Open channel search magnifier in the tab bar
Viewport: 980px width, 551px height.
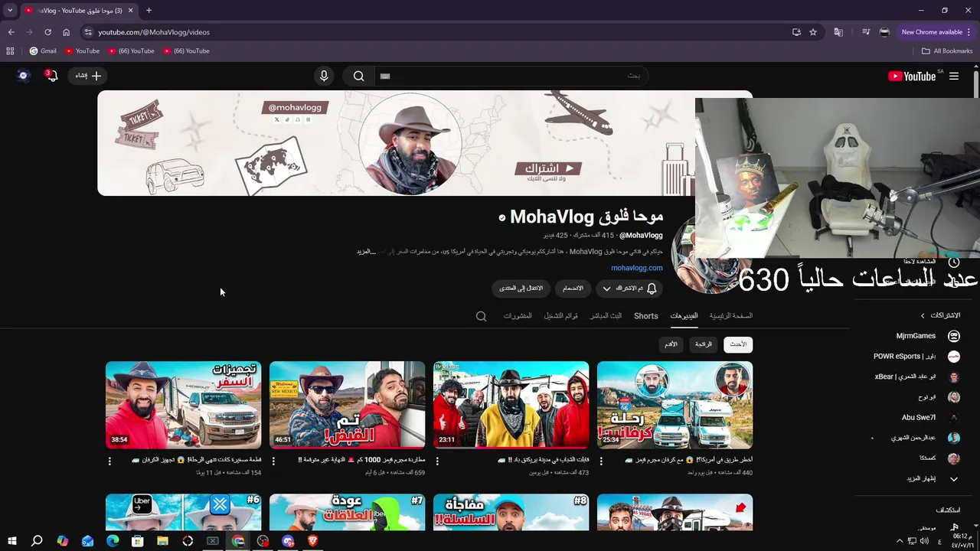coord(481,316)
